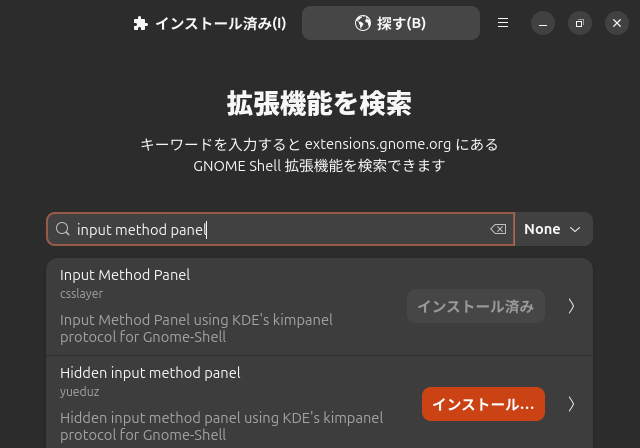Click the csslayer author name
The image size is (640, 448).
[x=81, y=294]
